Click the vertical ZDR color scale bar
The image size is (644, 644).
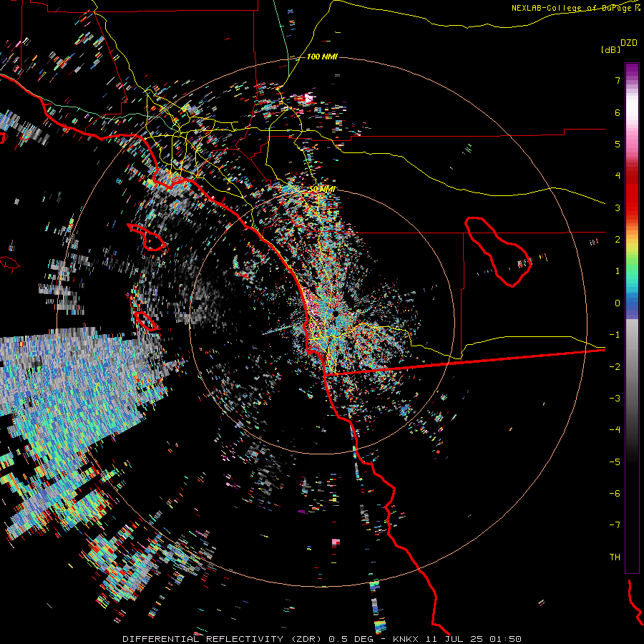[x=632, y=318]
